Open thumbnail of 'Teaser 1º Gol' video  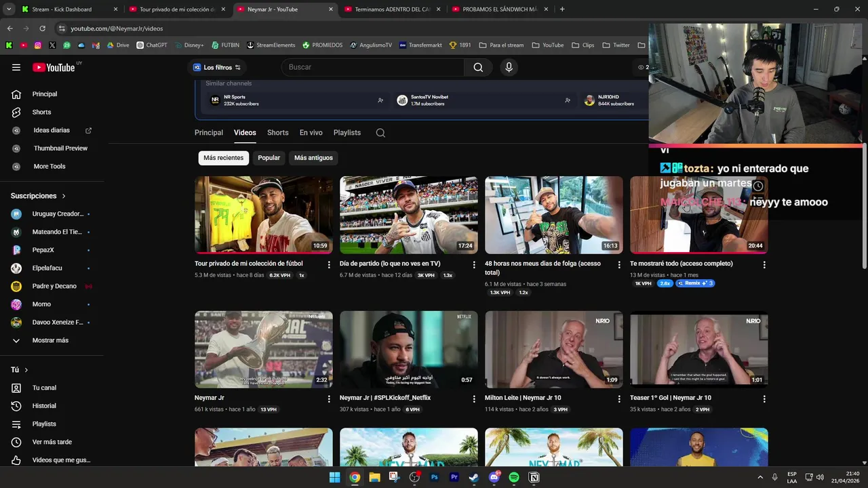pos(699,350)
